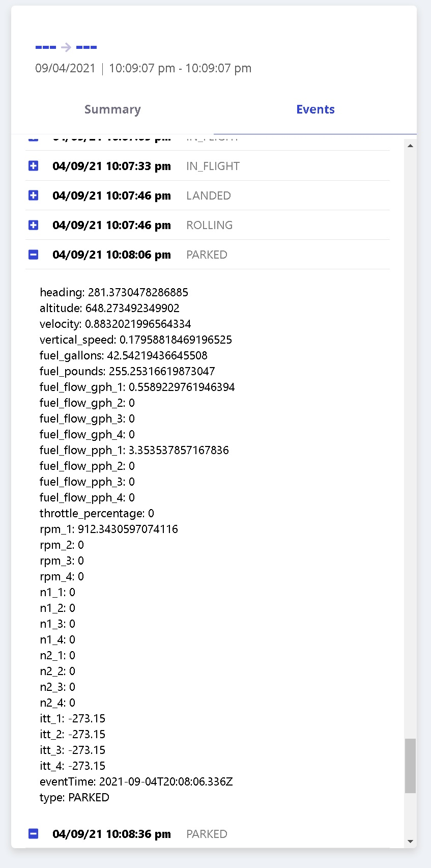
Task: Toggle the row labeled ROLLING
Action: coord(209,225)
